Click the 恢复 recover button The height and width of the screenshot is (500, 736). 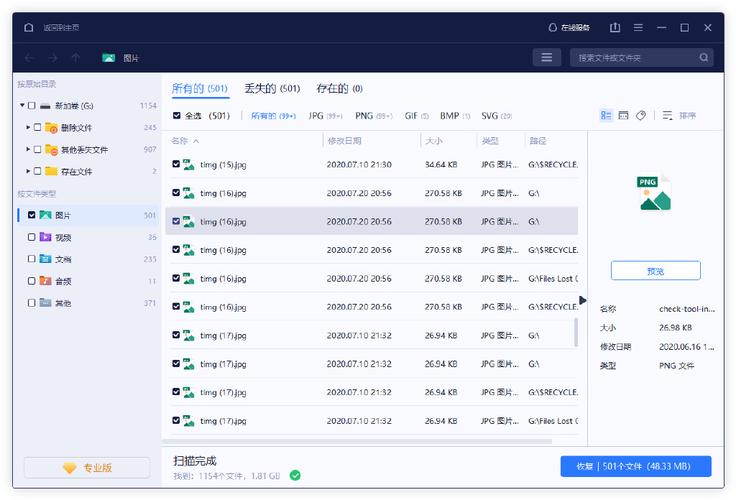635,466
